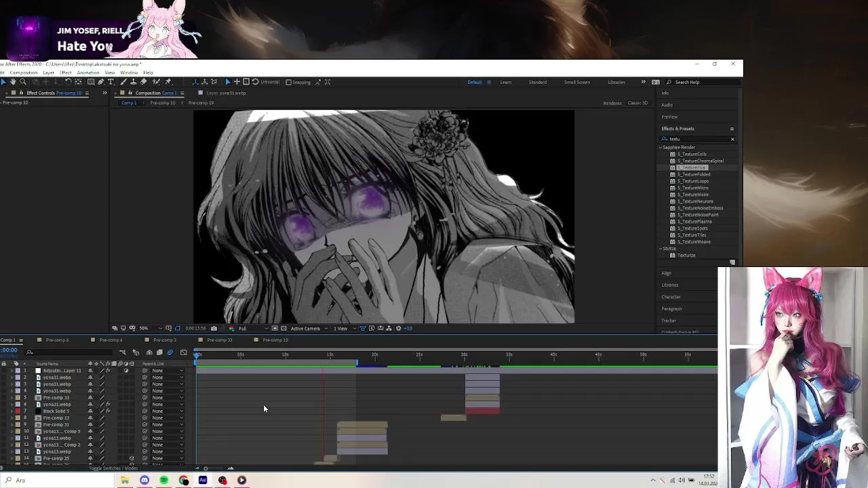The image size is (868, 488).
Task: Select the Pen tool
Action: click(x=100, y=81)
